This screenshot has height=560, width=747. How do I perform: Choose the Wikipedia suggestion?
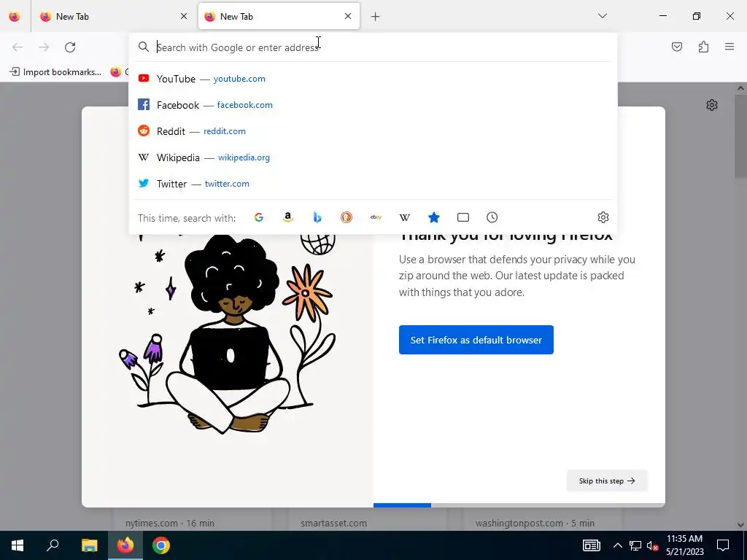point(373,157)
